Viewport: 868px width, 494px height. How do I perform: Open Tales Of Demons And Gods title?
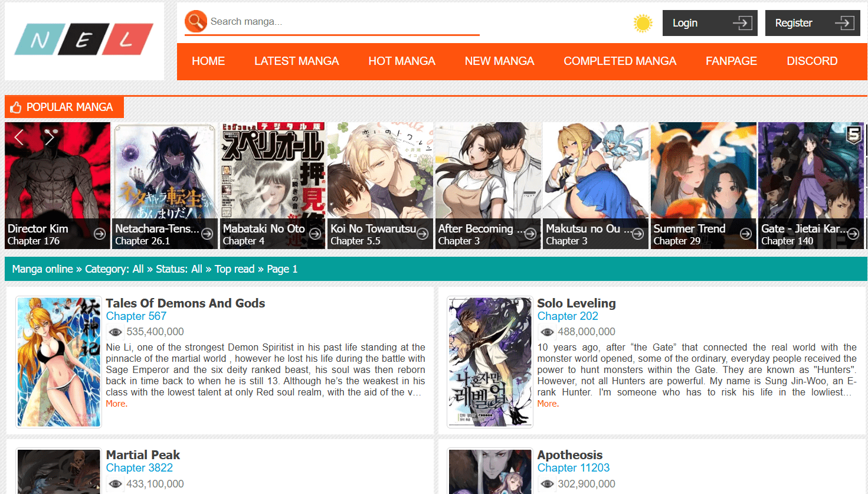185,303
